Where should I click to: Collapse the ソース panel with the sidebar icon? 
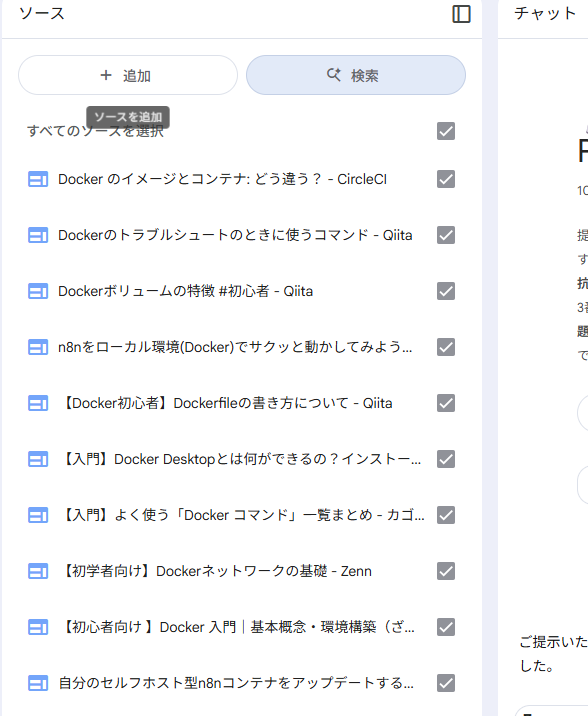[x=461, y=14]
